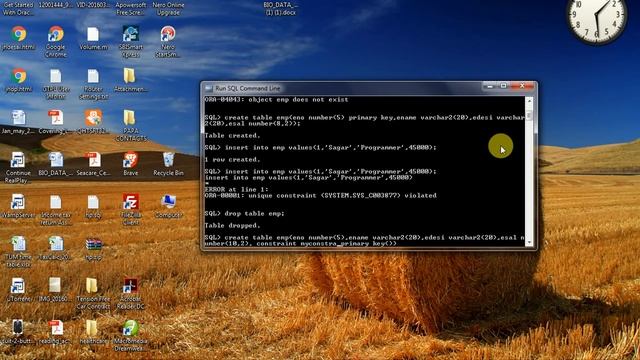Select the Volume.m file icon
Viewport: 640px width, 360px height.
93,34
